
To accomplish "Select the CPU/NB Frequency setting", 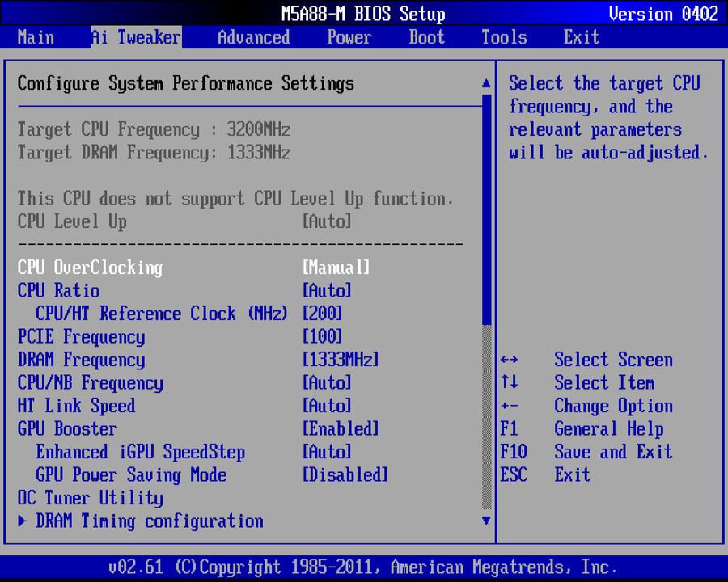I will pyautogui.click(x=90, y=383).
